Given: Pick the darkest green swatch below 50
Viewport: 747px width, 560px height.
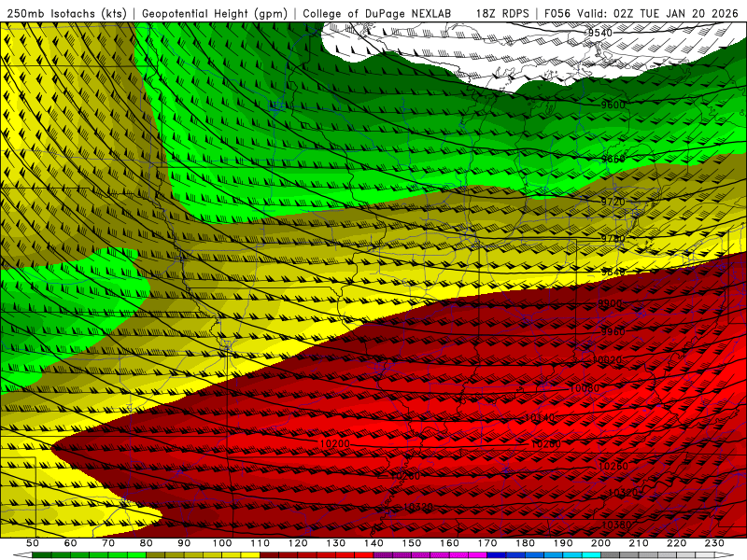Looking at the screenshot, I should click(42, 555).
